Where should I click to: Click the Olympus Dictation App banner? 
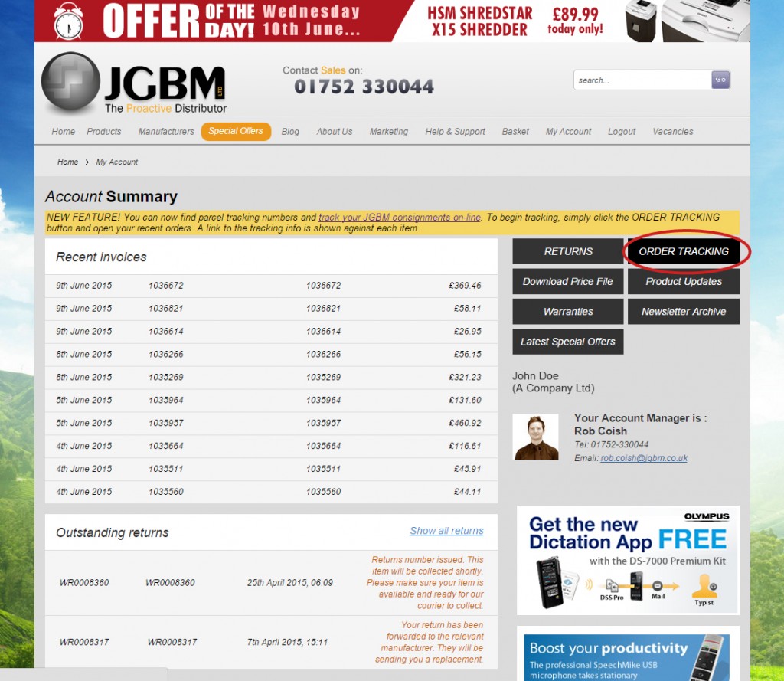[628, 560]
